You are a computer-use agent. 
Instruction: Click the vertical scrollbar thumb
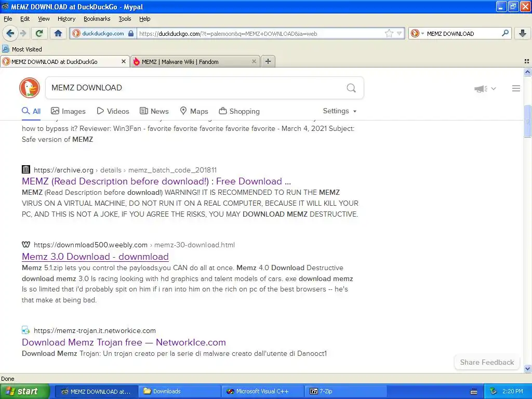coord(527,121)
